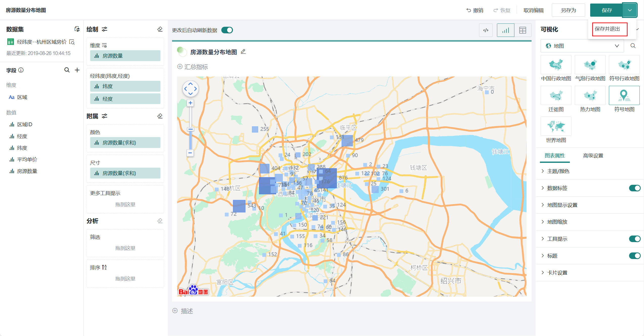Toggle auto refresh data after changes
Image resolution: width=644 pixels, height=336 pixels.
pyautogui.click(x=227, y=30)
